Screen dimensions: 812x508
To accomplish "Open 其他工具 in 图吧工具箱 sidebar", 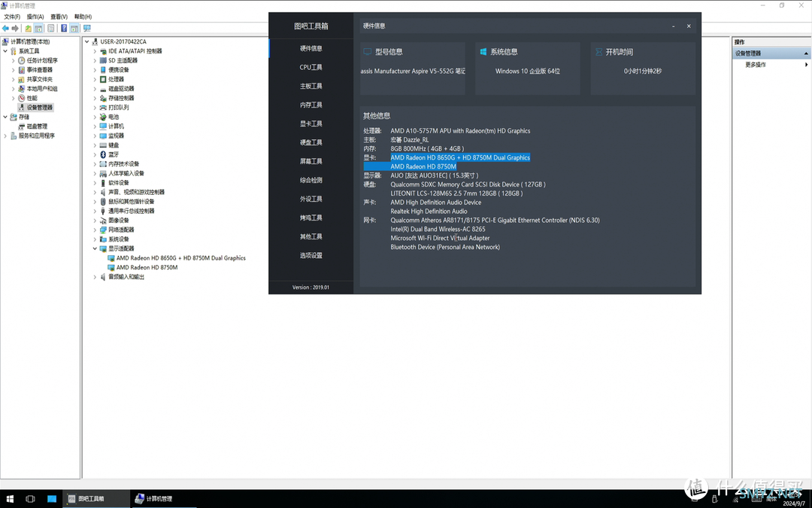I will pyautogui.click(x=311, y=237).
